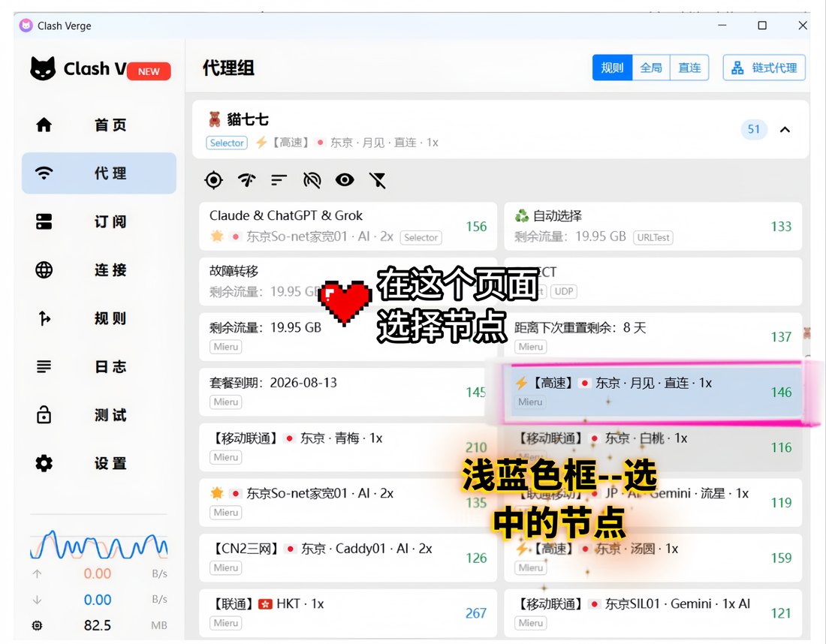The image size is (826, 644).
Task: Click the home house icon in sidebar
Action: point(44,125)
